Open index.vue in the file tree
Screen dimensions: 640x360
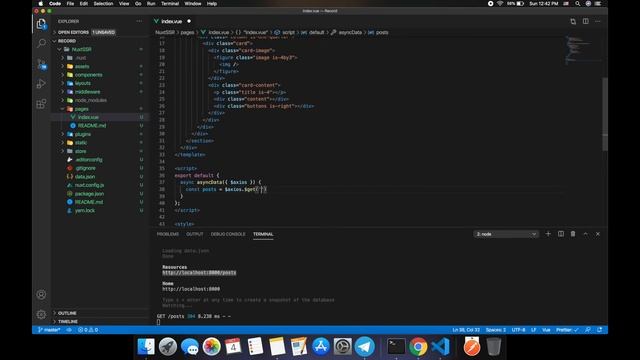coord(88,118)
